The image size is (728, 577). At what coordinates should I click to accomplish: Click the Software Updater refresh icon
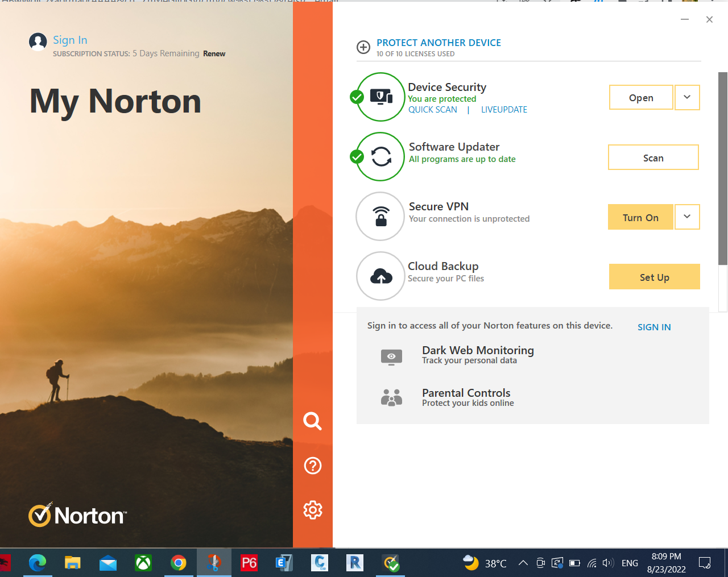click(381, 156)
